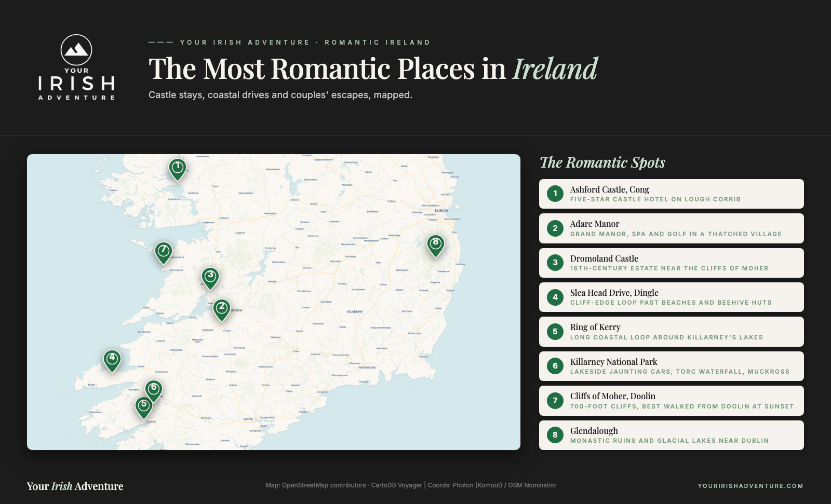Click map pin 7 for Cliffs of Moher

(x=164, y=253)
